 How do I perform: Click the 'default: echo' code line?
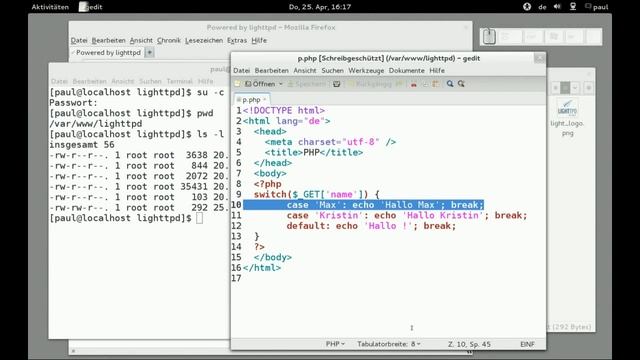(371, 226)
